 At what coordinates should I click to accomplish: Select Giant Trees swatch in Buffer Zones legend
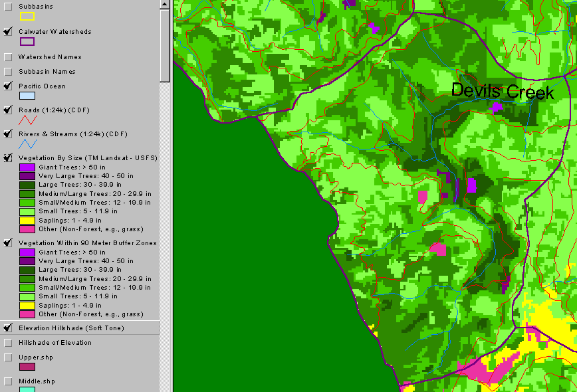27,252
